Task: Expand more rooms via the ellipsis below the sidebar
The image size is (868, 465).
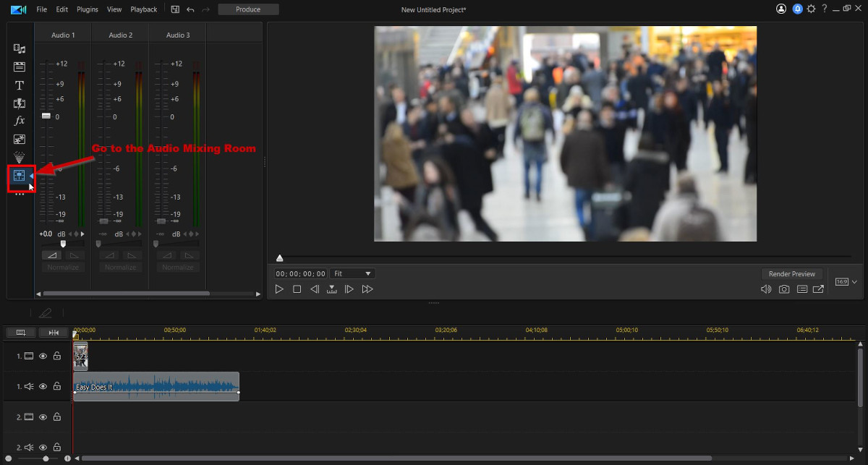Action: click(19, 192)
